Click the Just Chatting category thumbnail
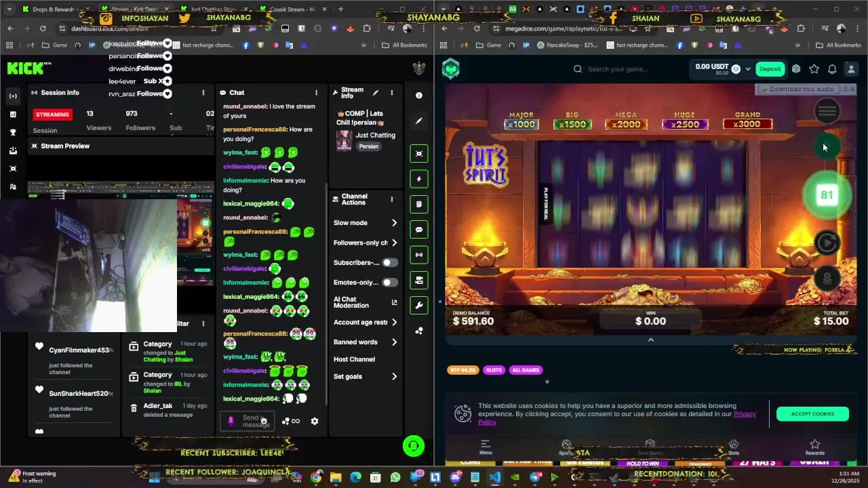Image resolution: width=868 pixels, height=488 pixels. coord(344,140)
